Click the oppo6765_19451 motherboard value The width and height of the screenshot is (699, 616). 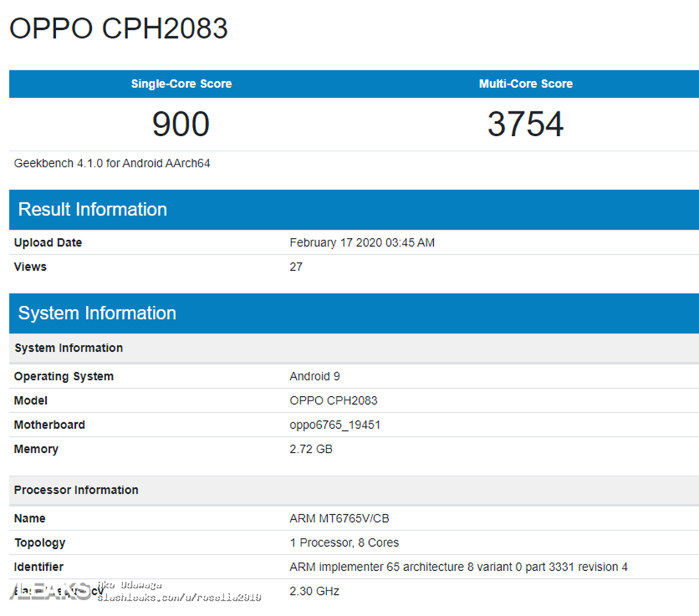pyautogui.click(x=335, y=425)
